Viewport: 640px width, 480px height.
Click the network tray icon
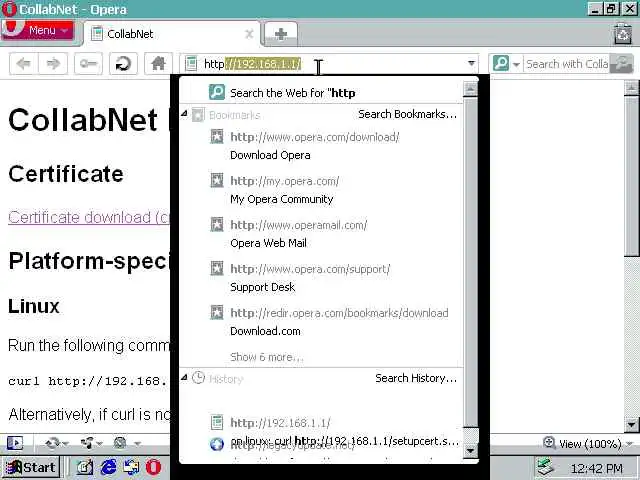(547, 468)
